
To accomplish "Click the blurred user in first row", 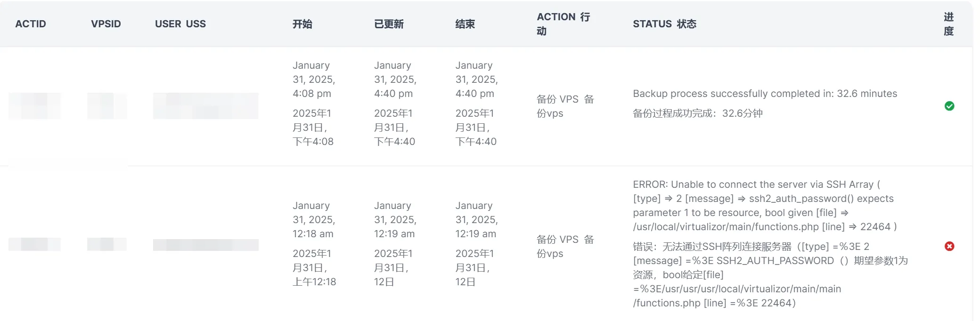I will click(205, 105).
